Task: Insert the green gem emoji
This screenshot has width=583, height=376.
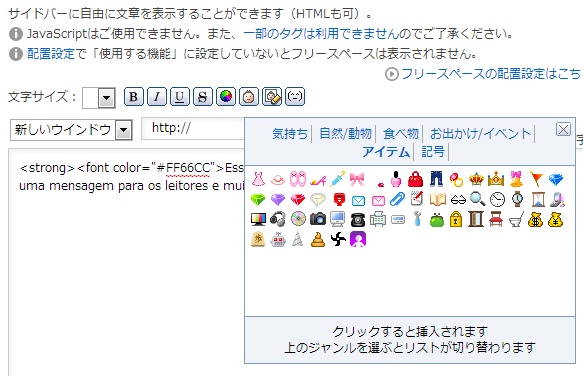Action: click(258, 200)
